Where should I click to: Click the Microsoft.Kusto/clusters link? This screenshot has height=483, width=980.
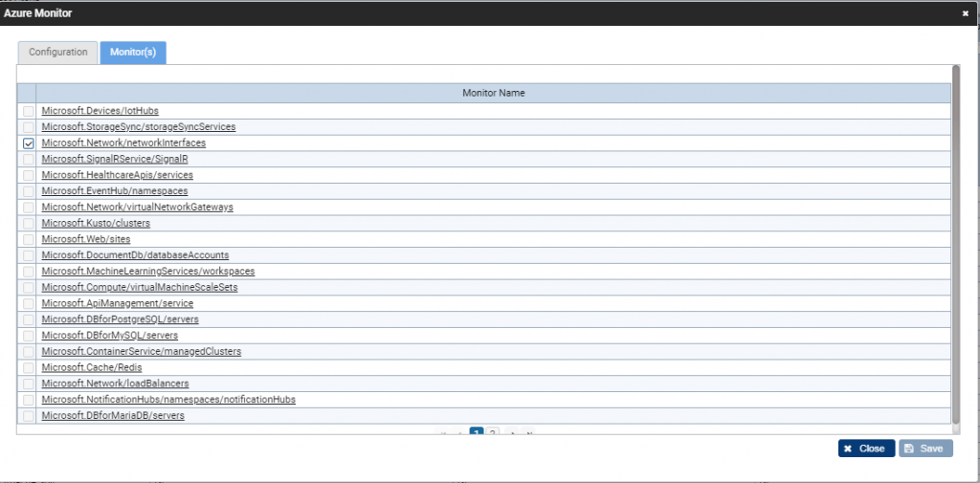(96, 223)
